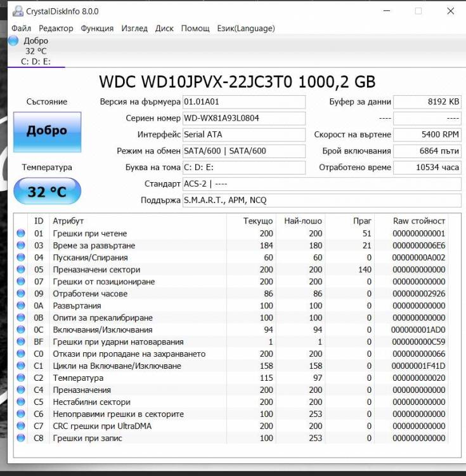Select the CRC грешки при UltraDMA row
This screenshot has width=466, height=476.
tap(231, 426)
